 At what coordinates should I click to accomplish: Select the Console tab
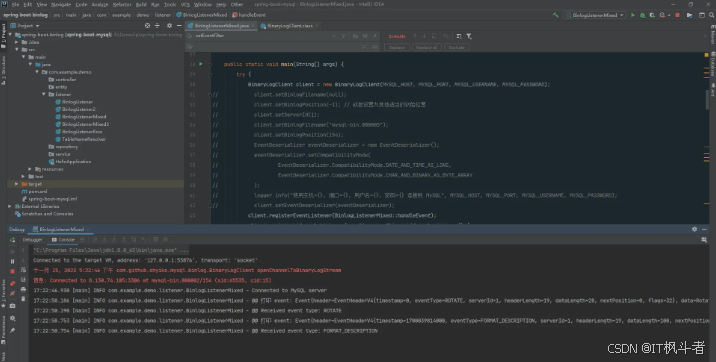(63, 240)
